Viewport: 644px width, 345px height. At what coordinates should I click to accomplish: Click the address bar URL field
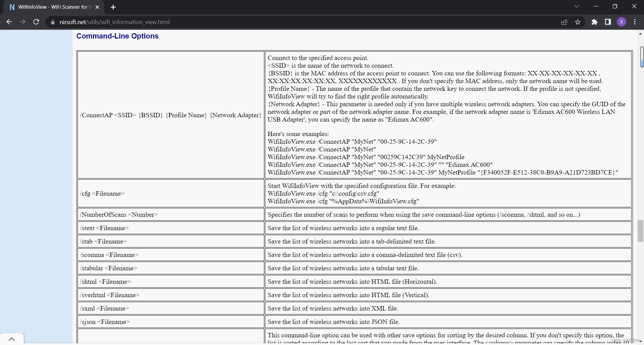(x=302, y=22)
